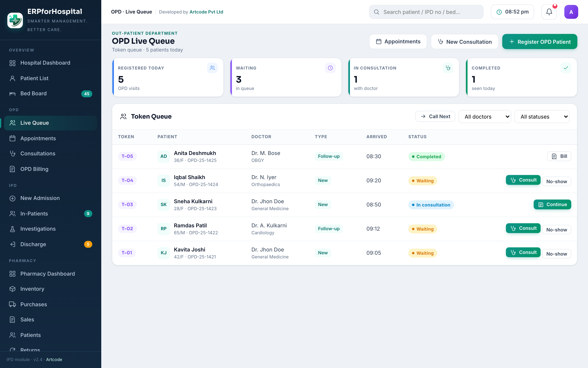Open Pharmacy Dashboard in sidebar

tap(51, 274)
